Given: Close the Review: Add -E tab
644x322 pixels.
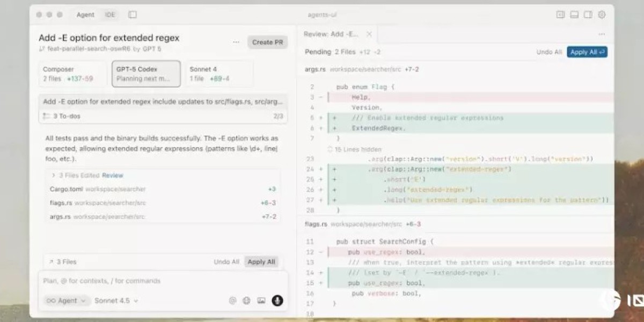Looking at the screenshot, I should coord(369,34).
